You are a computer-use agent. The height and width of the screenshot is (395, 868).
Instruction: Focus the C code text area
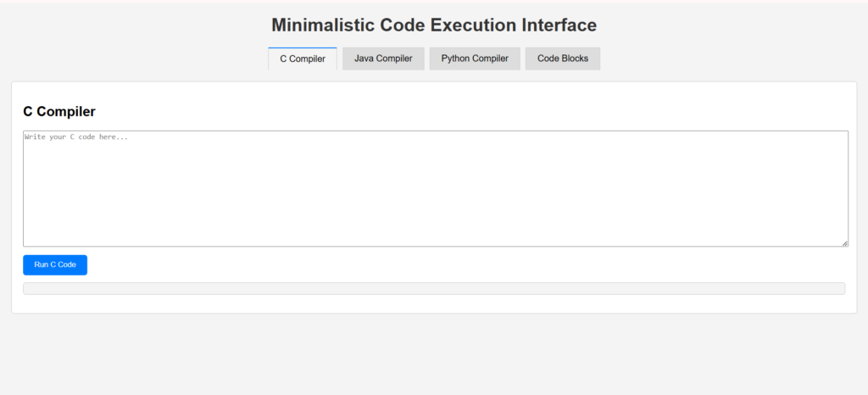[435, 188]
